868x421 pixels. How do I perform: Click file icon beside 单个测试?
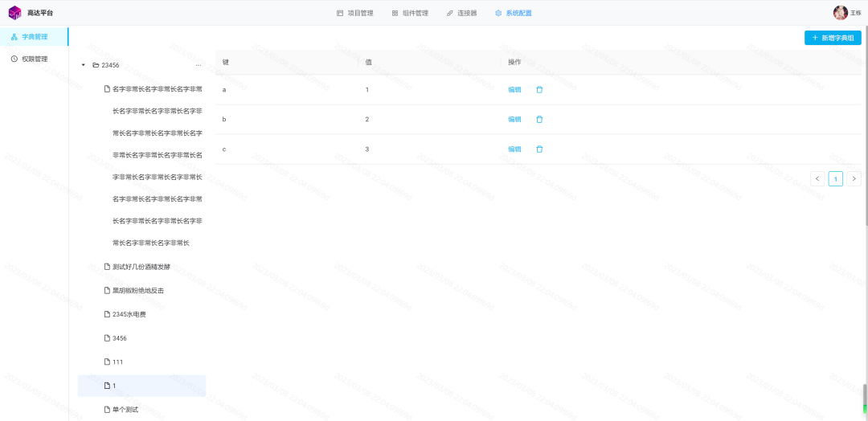coord(108,410)
